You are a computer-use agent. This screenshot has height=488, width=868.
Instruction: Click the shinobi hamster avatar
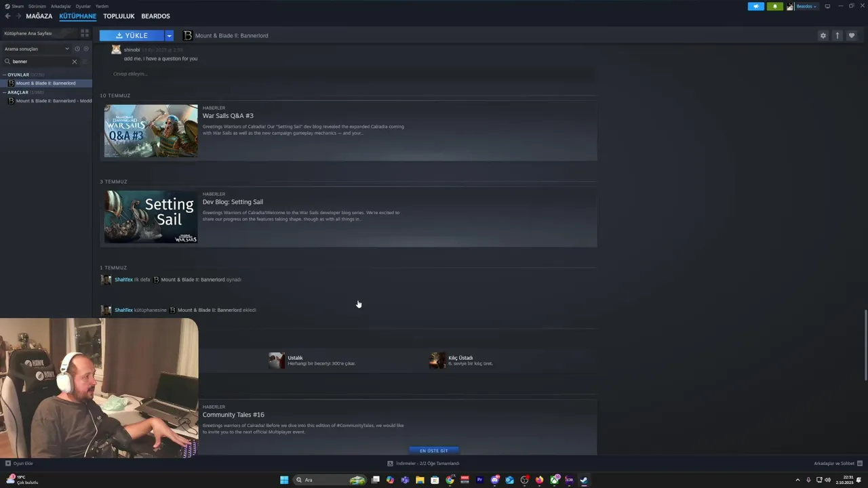tap(116, 49)
